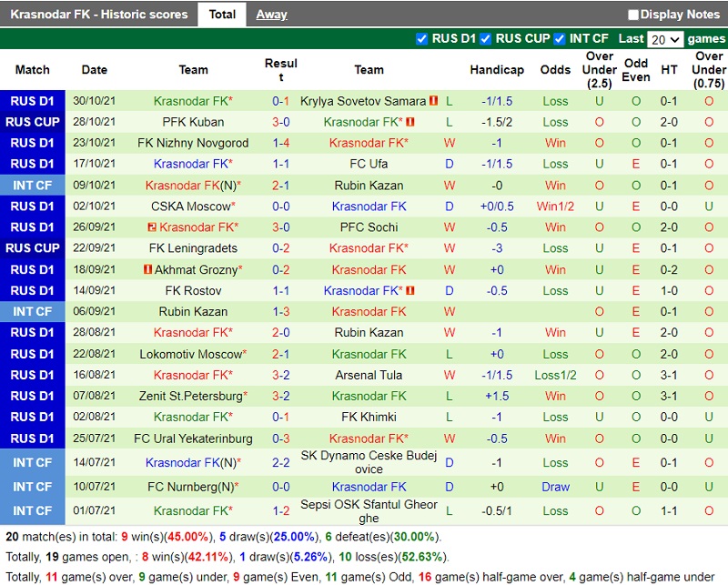Click HT score 3-1 in Zenit row

(669, 396)
